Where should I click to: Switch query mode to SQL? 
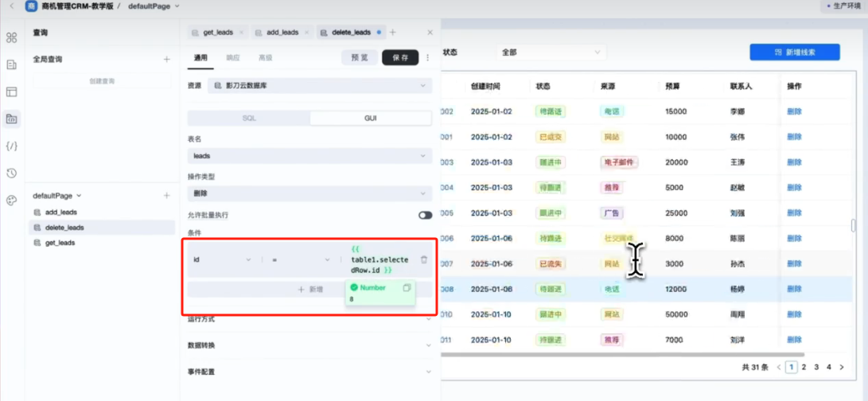pyautogui.click(x=249, y=118)
